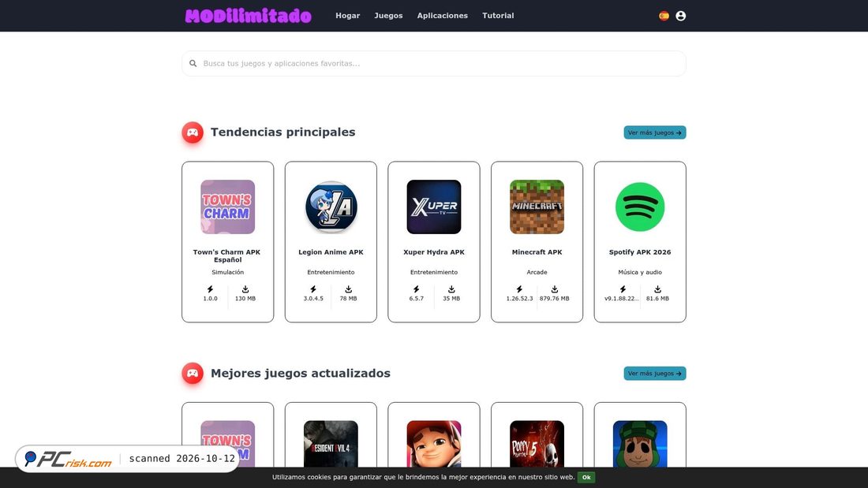Open the Hogar menu item
The height and width of the screenshot is (488, 868).
348,16
